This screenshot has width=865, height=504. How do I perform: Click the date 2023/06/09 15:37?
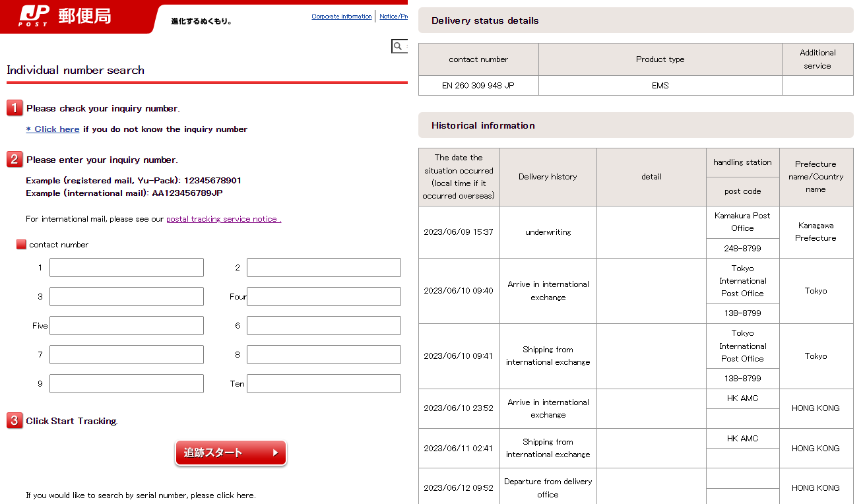click(x=459, y=232)
